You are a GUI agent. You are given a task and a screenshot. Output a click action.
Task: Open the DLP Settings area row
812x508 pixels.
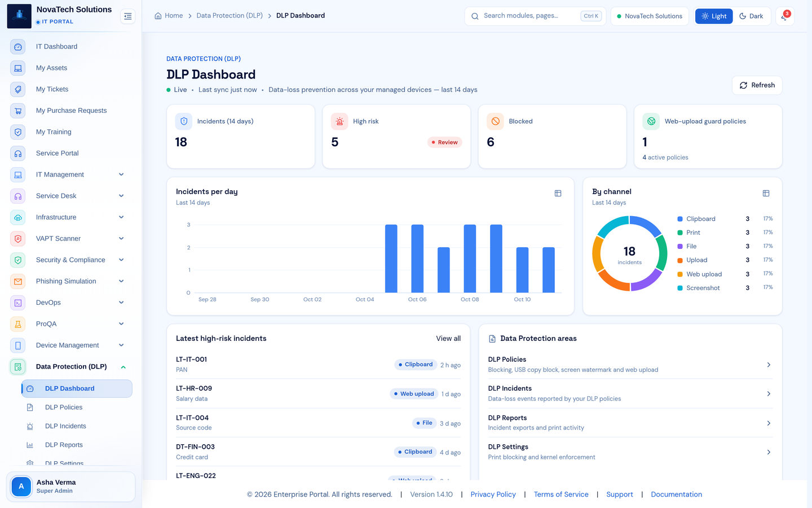pos(630,452)
